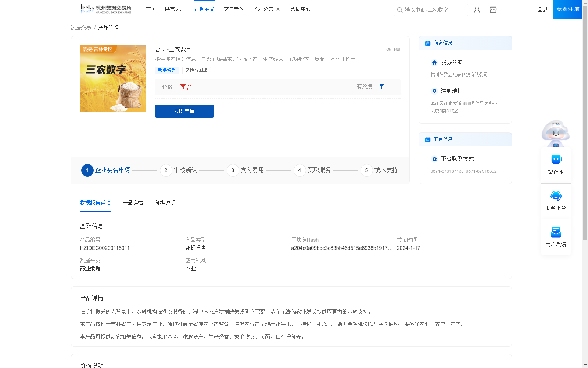This screenshot has width=588, height=368.
Task: Click the robot mascot figure
Action: (x=556, y=133)
